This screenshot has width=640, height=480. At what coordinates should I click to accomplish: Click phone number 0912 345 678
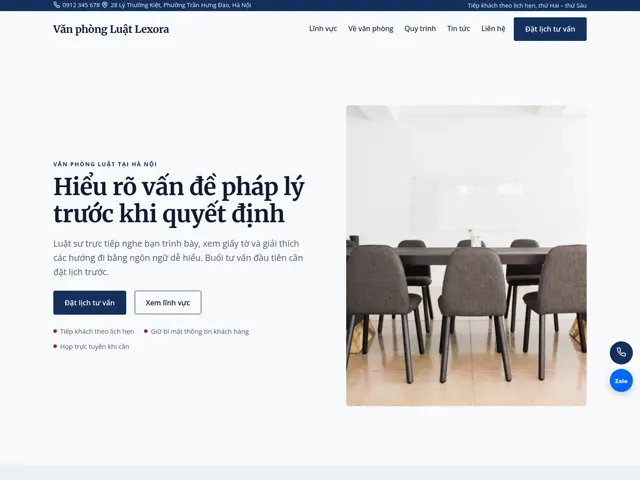coord(81,5)
